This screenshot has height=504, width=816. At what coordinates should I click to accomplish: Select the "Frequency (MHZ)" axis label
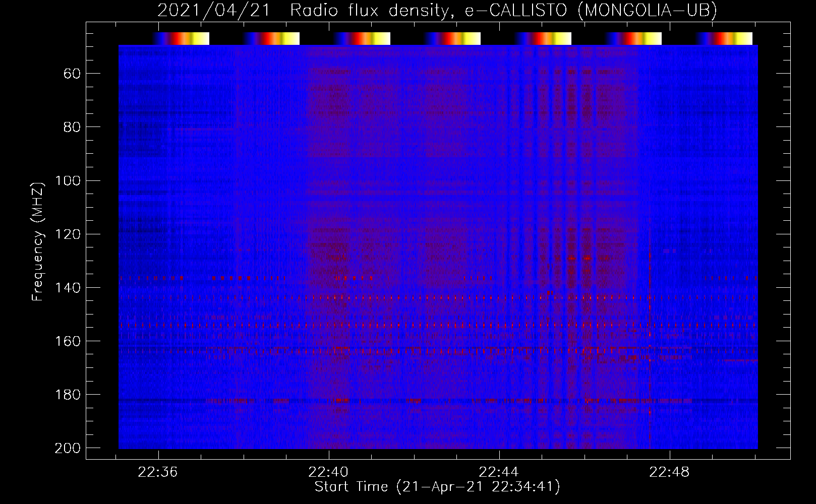coord(38,241)
